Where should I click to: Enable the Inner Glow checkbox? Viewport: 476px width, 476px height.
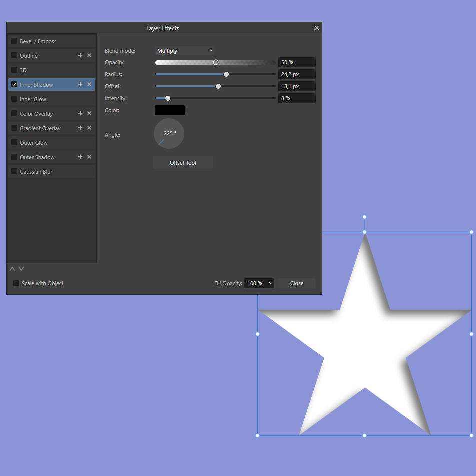coord(14,99)
